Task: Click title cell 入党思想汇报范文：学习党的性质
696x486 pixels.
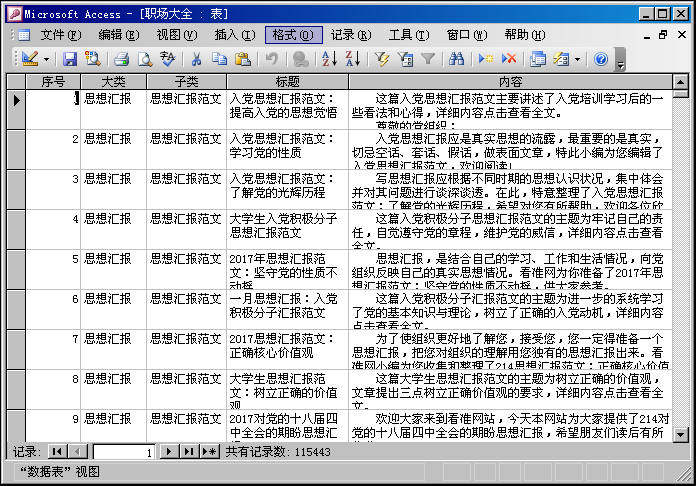Action: [287, 149]
